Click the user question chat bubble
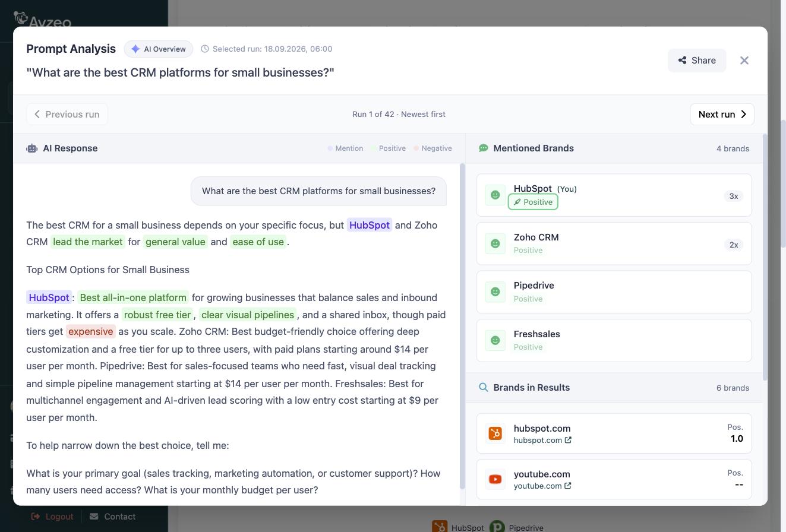Image resolution: width=786 pixels, height=532 pixels. [x=318, y=191]
